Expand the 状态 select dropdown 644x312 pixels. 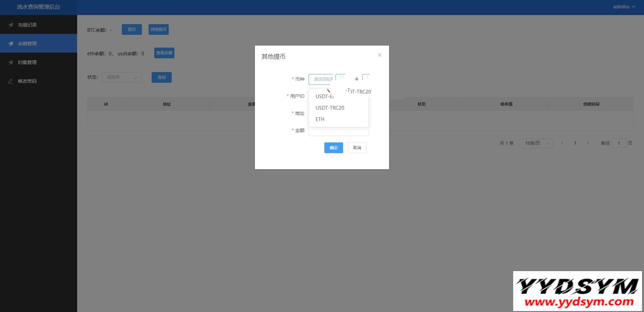tap(121, 77)
